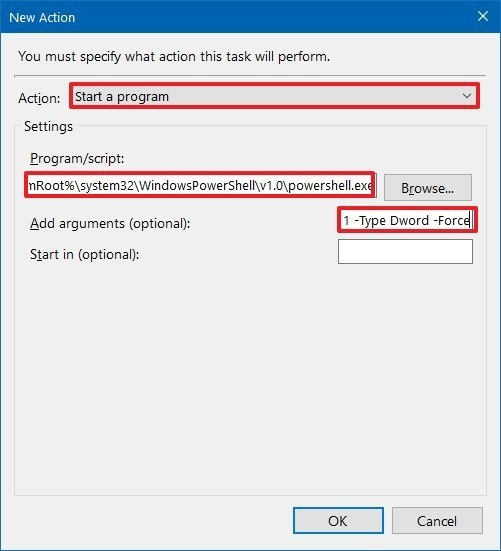The height and width of the screenshot is (551, 501).
Task: Place cursor on Dword in the arguments field
Action: pos(409,220)
